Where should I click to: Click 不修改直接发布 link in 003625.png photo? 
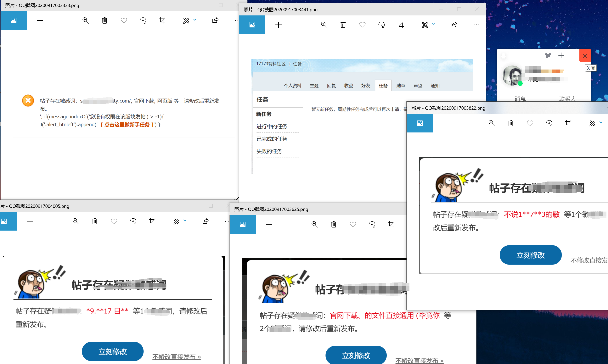point(419,360)
